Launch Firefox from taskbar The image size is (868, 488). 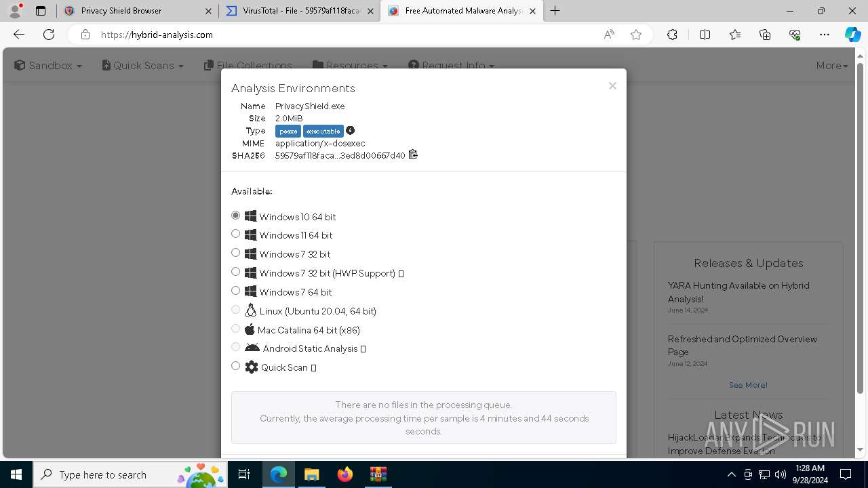[x=344, y=474]
